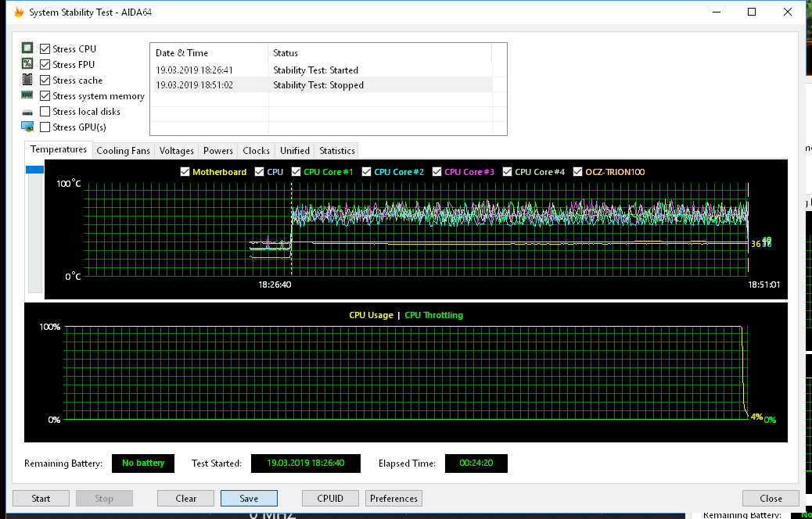This screenshot has width=812, height=519.
Task: Open the Voltages tab
Action: pyautogui.click(x=177, y=151)
